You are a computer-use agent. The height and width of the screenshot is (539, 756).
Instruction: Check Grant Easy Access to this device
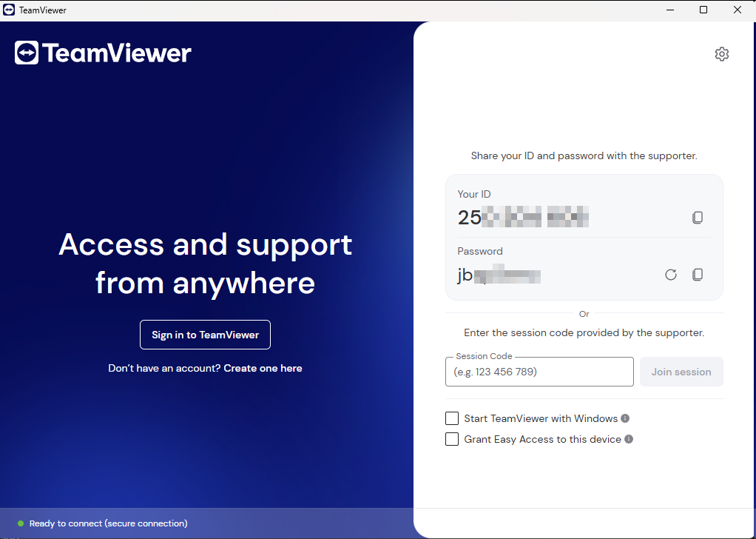(452, 439)
